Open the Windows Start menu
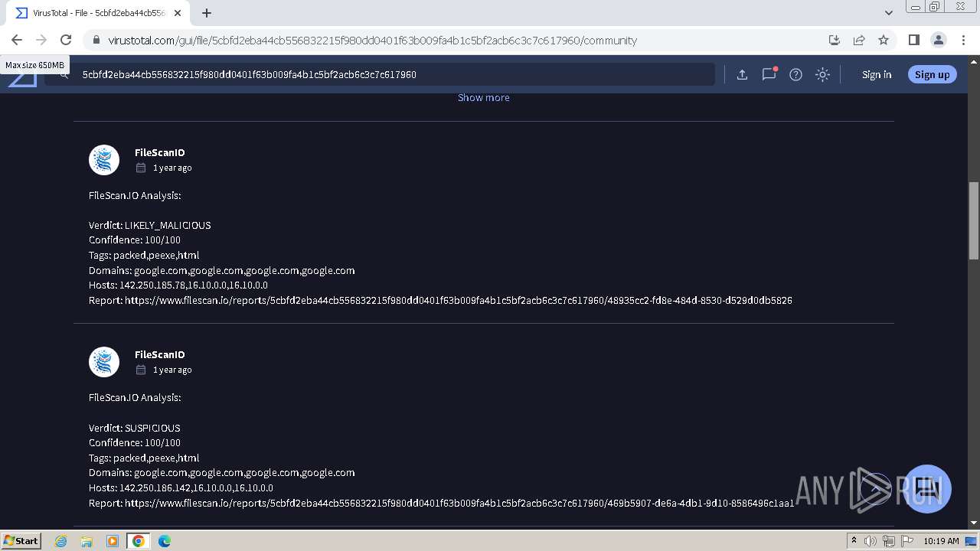 tap(21, 540)
